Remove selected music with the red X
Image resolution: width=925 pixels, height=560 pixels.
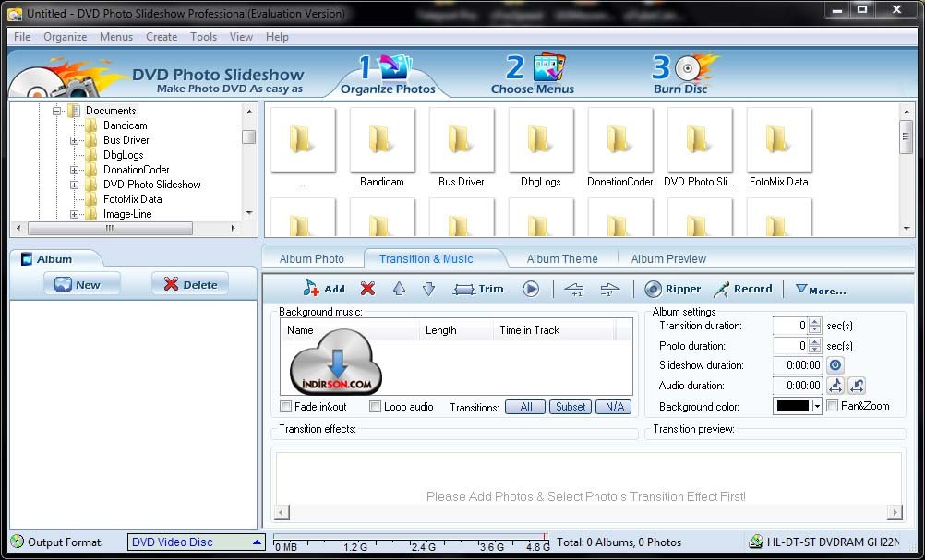pyautogui.click(x=367, y=288)
